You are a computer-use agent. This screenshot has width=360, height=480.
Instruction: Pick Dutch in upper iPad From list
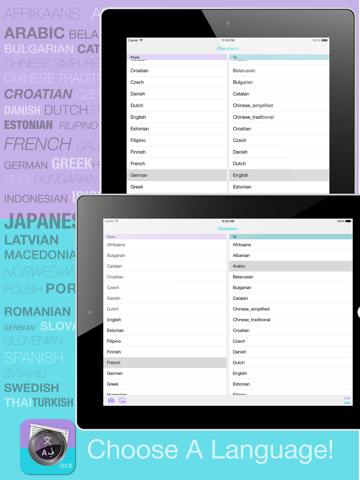click(x=177, y=106)
